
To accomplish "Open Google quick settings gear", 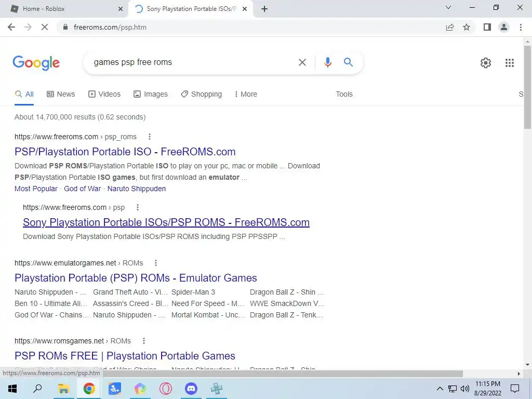I will 486,63.
